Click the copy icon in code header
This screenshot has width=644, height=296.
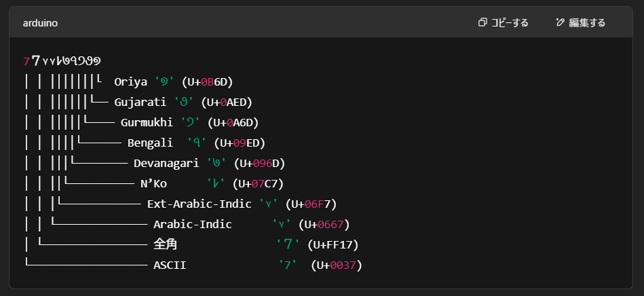(x=482, y=22)
